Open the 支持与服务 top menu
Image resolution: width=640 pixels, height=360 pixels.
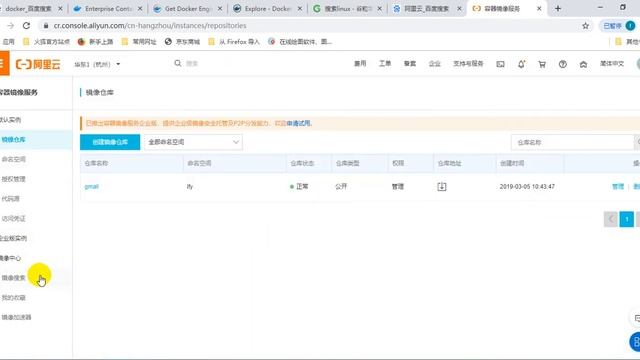click(x=468, y=64)
